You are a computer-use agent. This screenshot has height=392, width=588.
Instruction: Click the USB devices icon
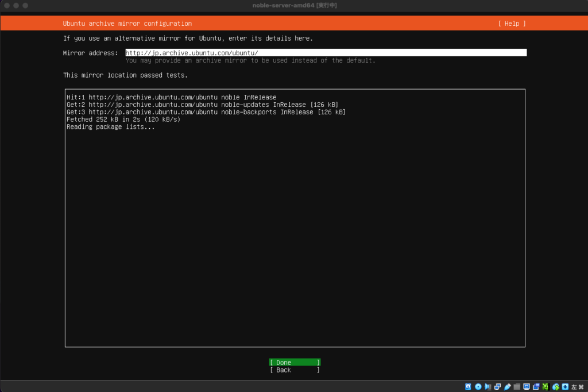coord(508,387)
